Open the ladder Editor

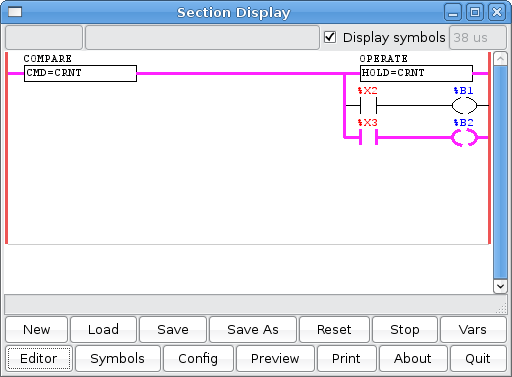(39, 358)
